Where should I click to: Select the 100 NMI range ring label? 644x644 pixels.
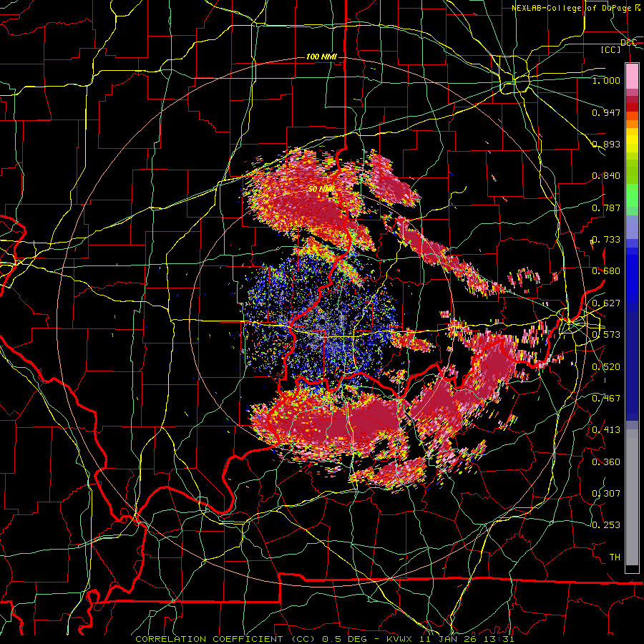point(321,57)
